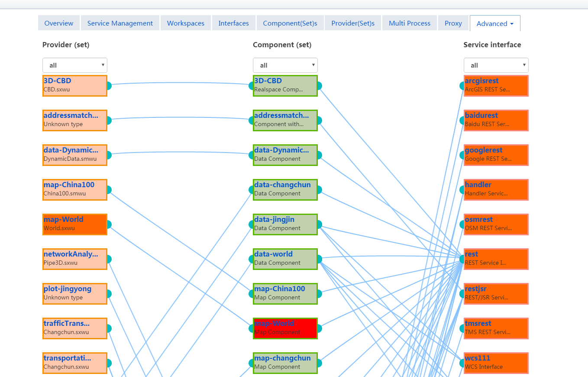Viewport: 588px width, 377px height.
Task: Click the networkAnaly provider connector dot
Action: coord(108,259)
